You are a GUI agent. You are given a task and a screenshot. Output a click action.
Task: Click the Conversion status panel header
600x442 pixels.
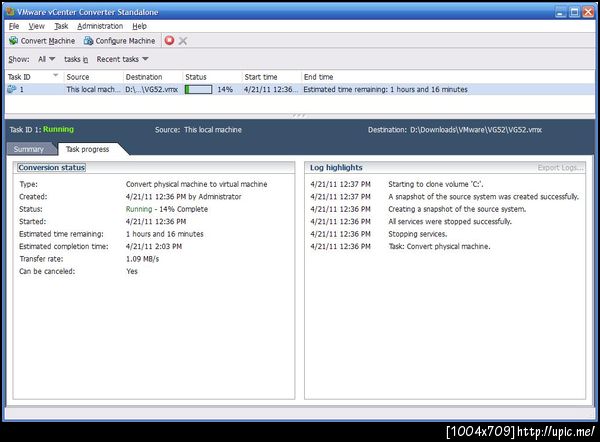[51, 168]
